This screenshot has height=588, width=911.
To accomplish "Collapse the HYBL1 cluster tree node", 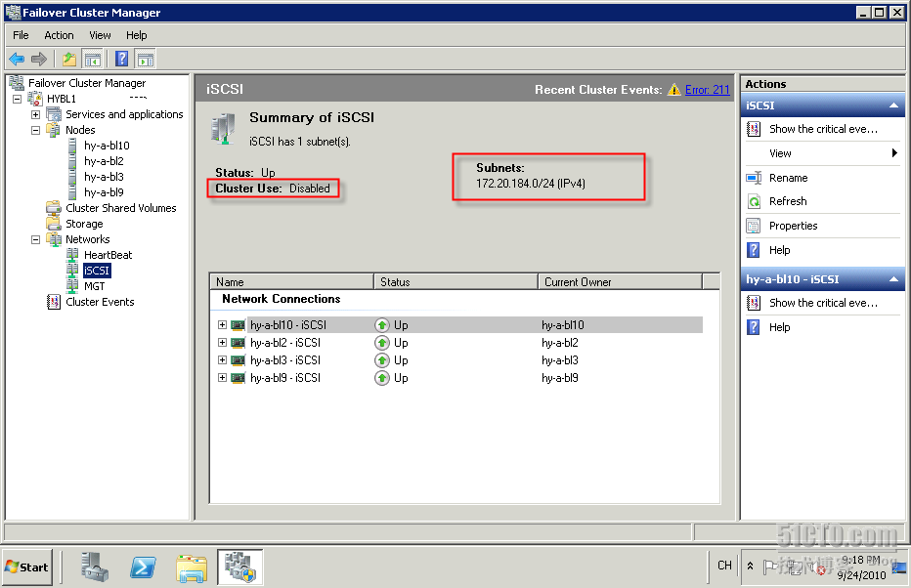I will pos(18,100).
